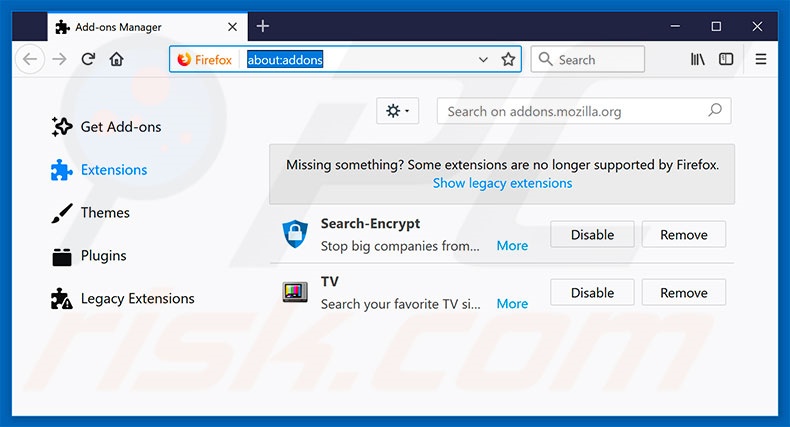This screenshot has width=790, height=427.
Task: Open the Get Add-ons section
Action: pyautogui.click(x=121, y=127)
